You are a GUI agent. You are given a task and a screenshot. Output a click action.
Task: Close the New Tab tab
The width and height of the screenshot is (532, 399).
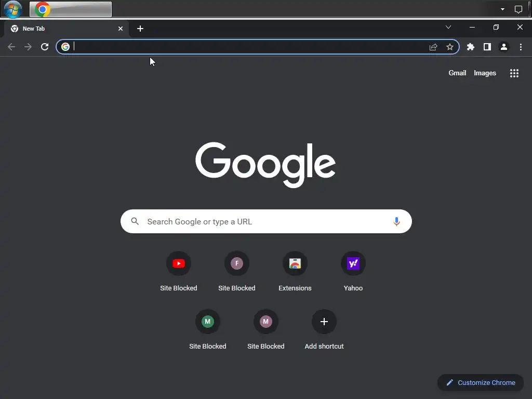(121, 29)
